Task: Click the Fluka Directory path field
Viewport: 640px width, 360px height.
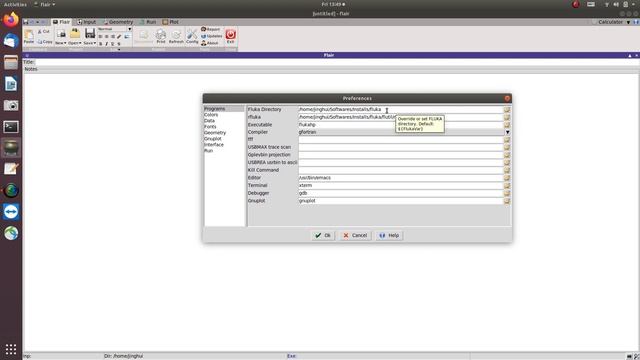Action: pyautogui.click(x=400, y=109)
